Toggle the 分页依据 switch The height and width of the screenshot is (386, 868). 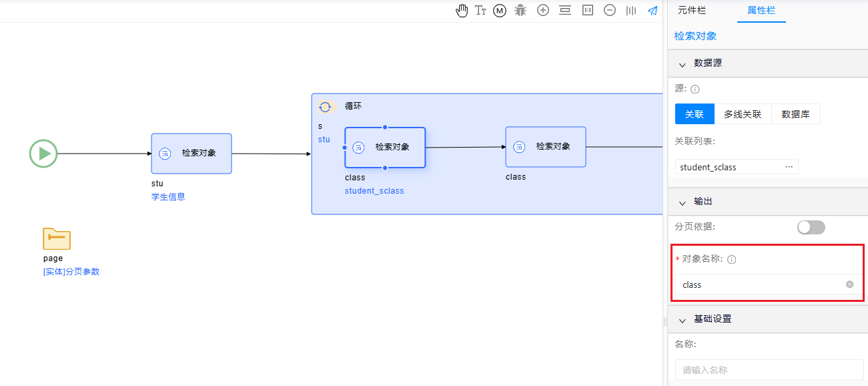[x=811, y=228]
